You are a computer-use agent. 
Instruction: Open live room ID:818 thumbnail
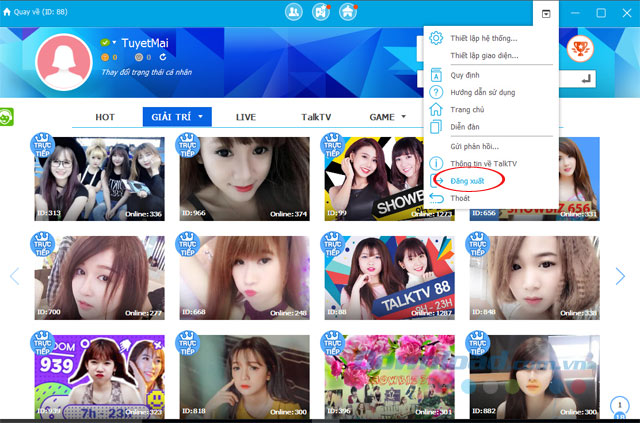(x=244, y=377)
